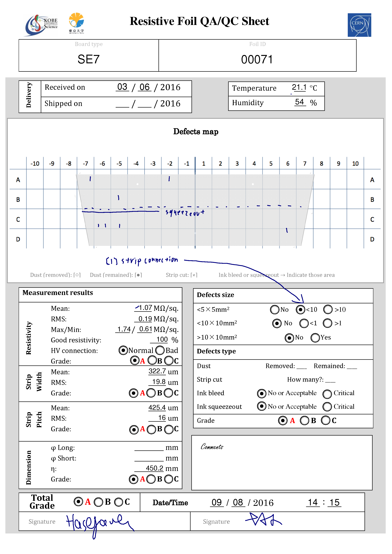The height and width of the screenshot is (554, 392).
Task: Click the Temperature value 21.1
Action: 299,87
